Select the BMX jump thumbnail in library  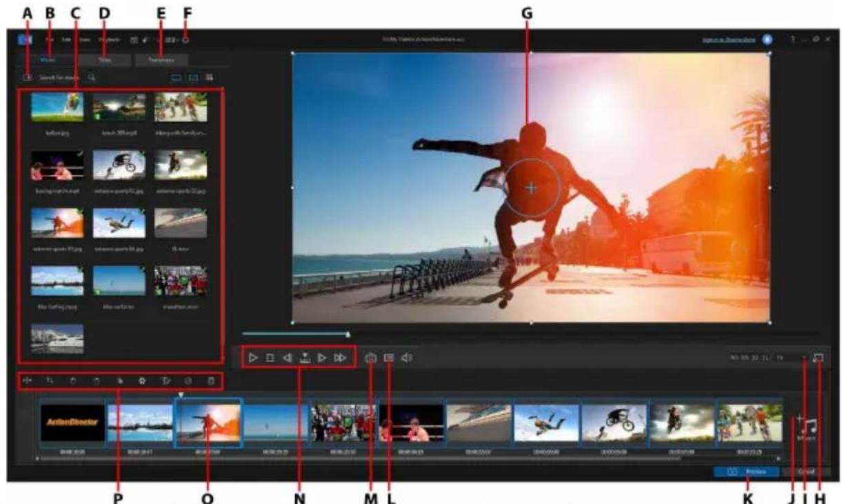119,165
